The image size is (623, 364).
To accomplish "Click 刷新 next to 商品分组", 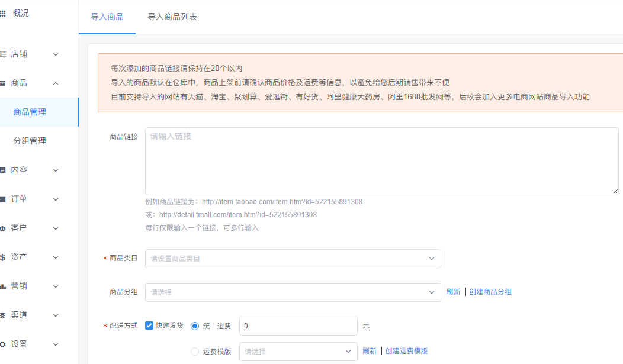I will pyautogui.click(x=453, y=292).
